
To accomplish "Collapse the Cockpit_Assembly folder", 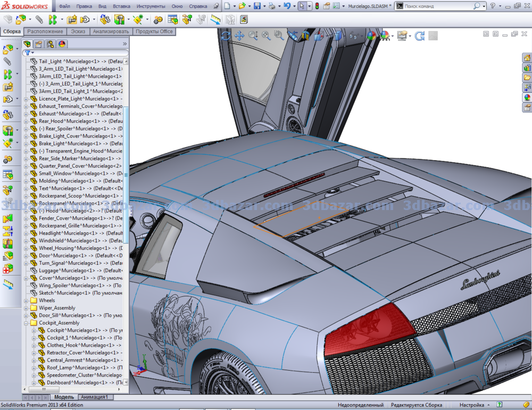I will pos(26,323).
